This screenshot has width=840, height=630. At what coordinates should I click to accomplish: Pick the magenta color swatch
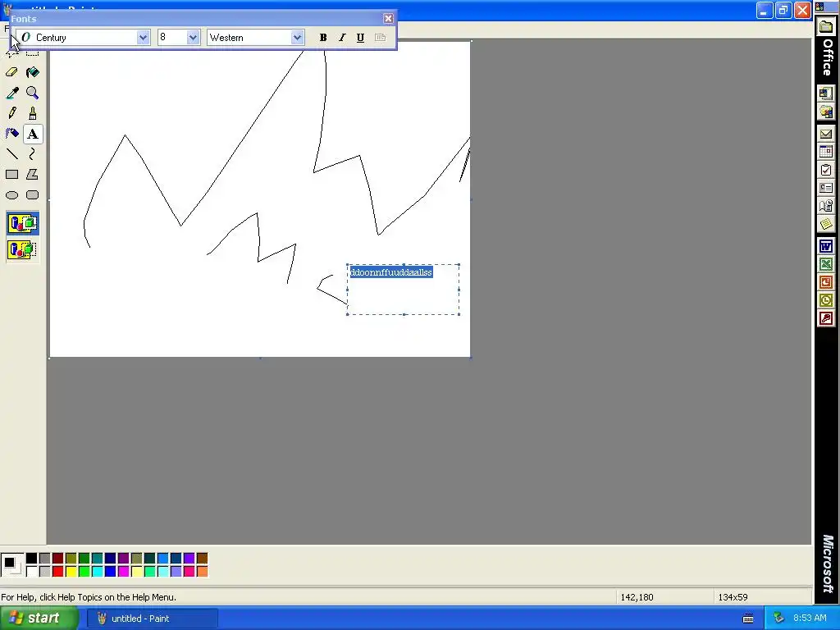coord(123,572)
